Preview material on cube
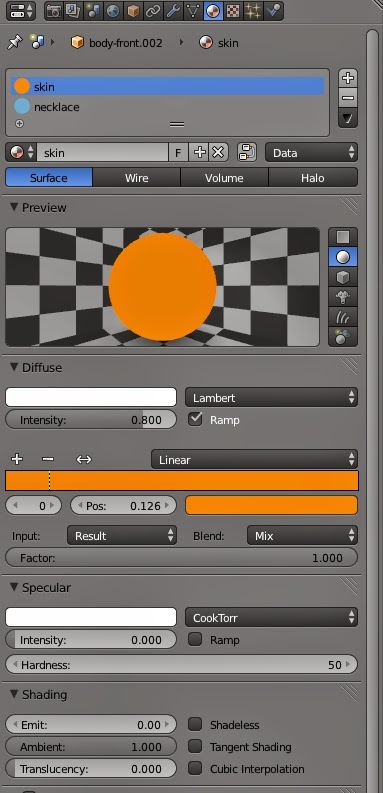The image size is (383, 793). 343,277
